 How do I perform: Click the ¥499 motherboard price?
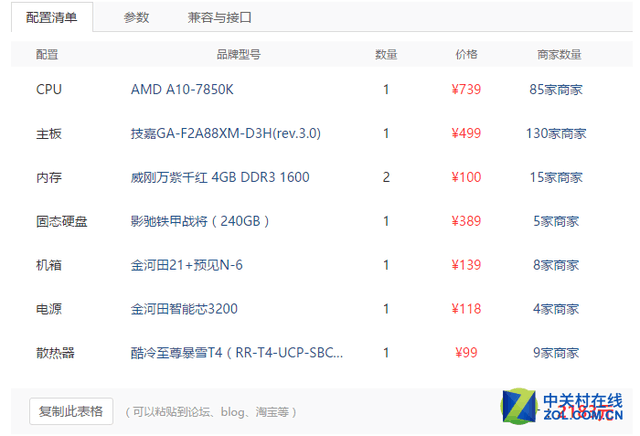coord(466,133)
